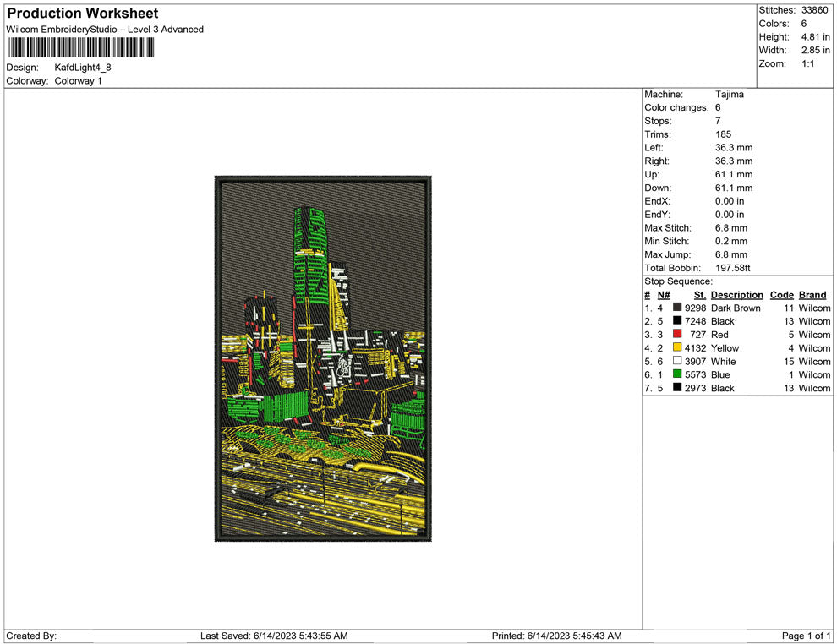Click 'Wilcom EmbroideryStudio – Level 3 Advanced' text

[x=105, y=30]
